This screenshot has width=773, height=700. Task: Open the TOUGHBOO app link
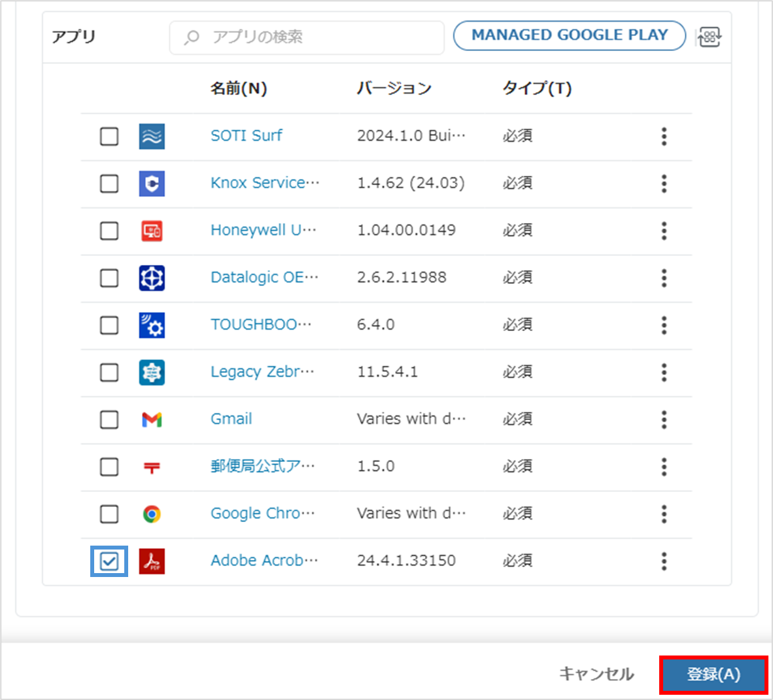(261, 324)
